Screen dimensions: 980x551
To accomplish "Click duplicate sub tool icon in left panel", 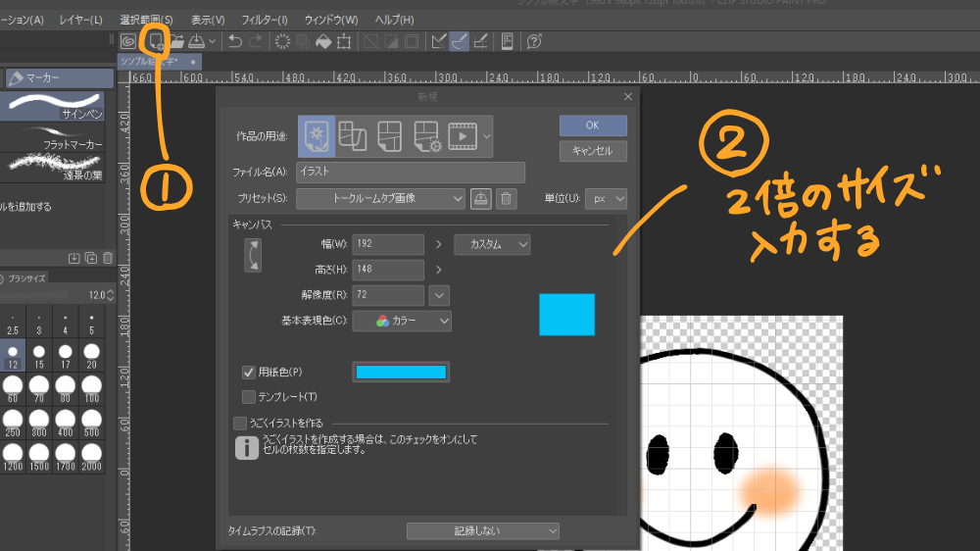I will pyautogui.click(x=91, y=258).
